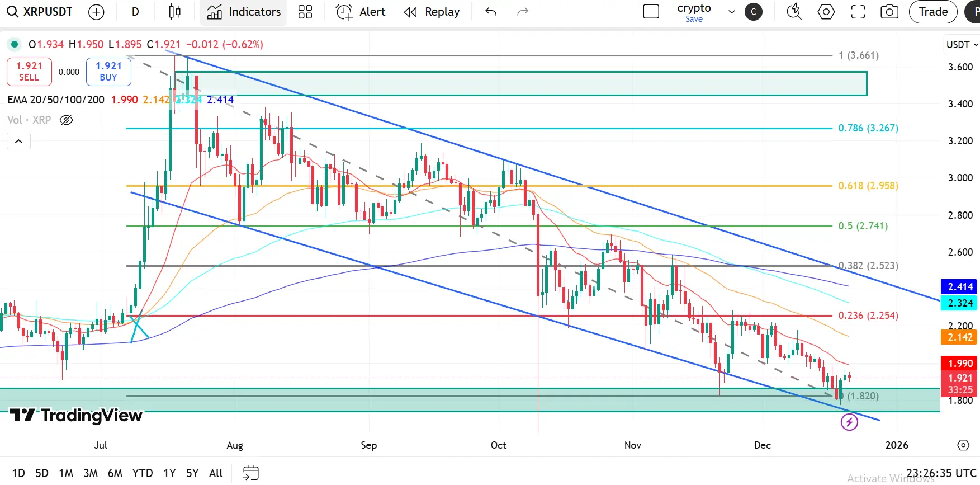Open the candlestick chart style menu
Viewport: 980px width, 485px height.
click(175, 12)
